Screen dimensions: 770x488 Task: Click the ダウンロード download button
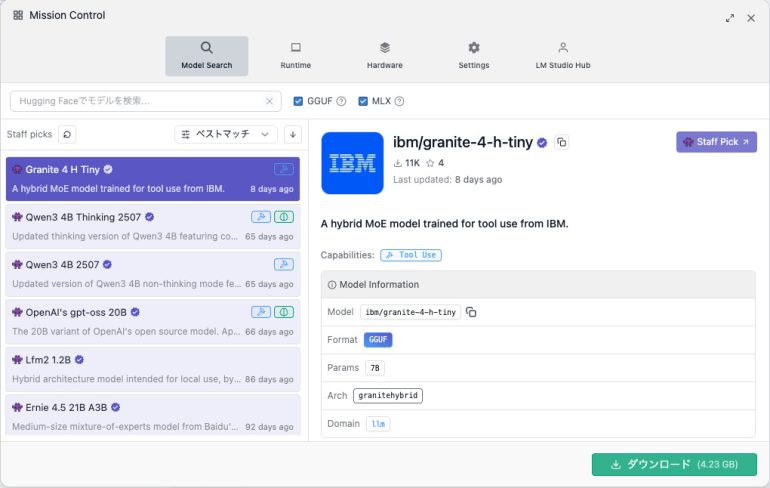coord(673,464)
